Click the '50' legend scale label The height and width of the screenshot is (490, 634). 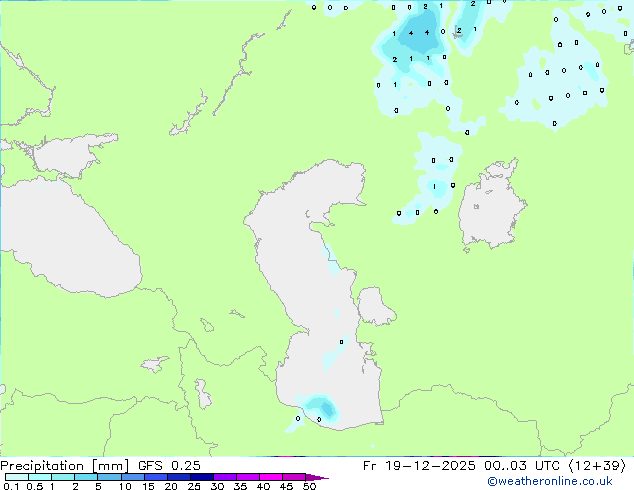[x=309, y=486]
